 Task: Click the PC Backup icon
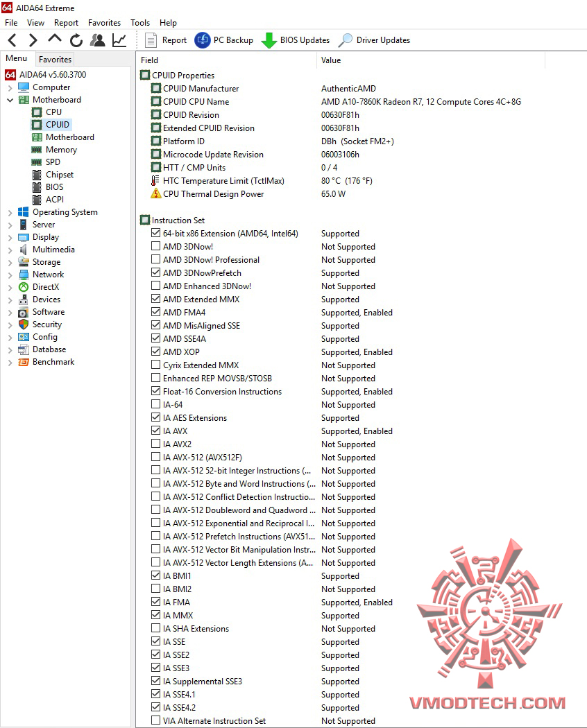(202, 40)
